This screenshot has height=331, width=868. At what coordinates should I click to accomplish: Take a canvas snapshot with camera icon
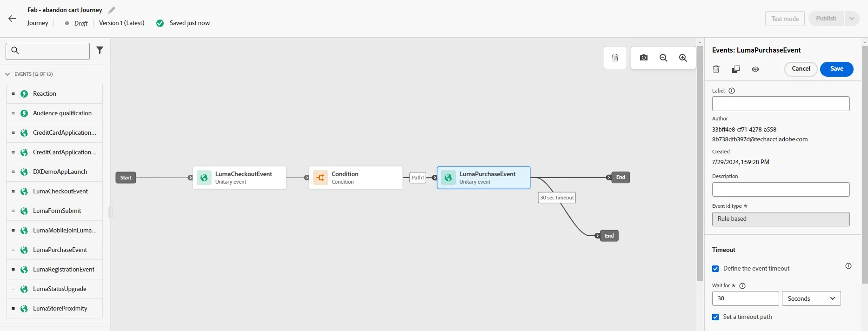(644, 58)
